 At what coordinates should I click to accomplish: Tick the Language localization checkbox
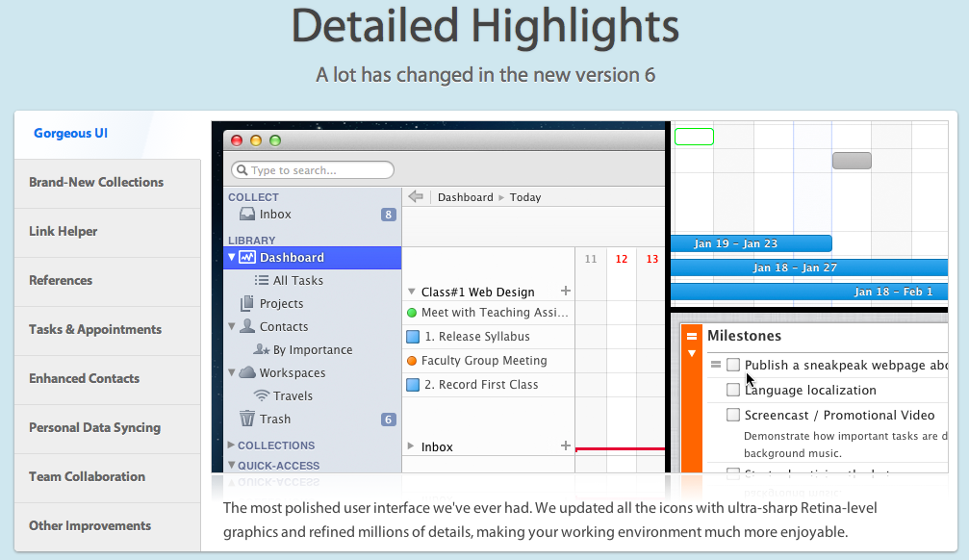coord(733,390)
